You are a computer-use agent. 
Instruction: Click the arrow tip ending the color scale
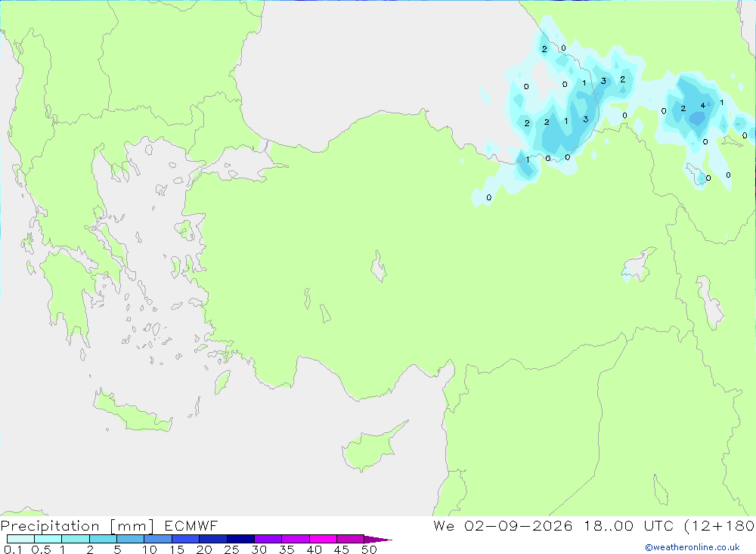[381, 539]
